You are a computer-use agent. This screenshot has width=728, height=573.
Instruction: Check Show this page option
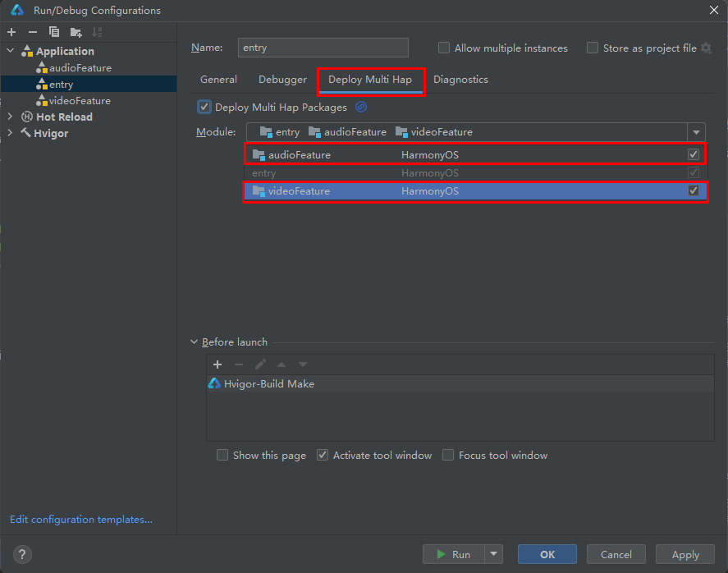(x=222, y=455)
